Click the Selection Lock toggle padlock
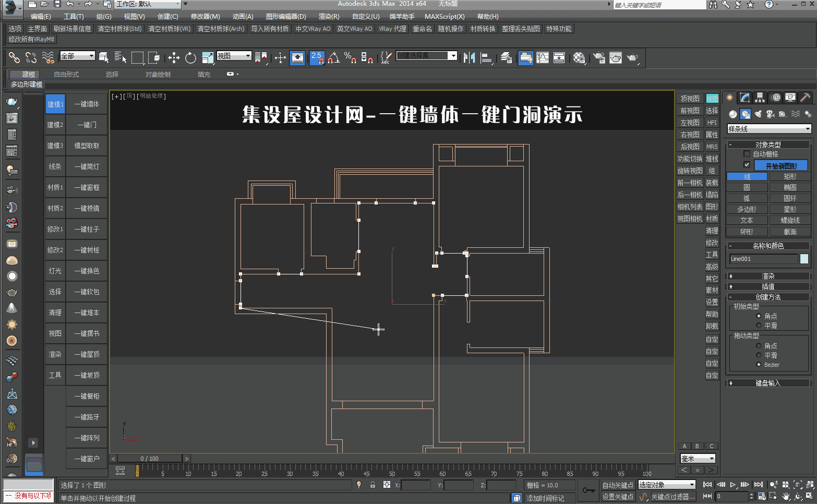This screenshot has height=504, width=817. coord(373,485)
